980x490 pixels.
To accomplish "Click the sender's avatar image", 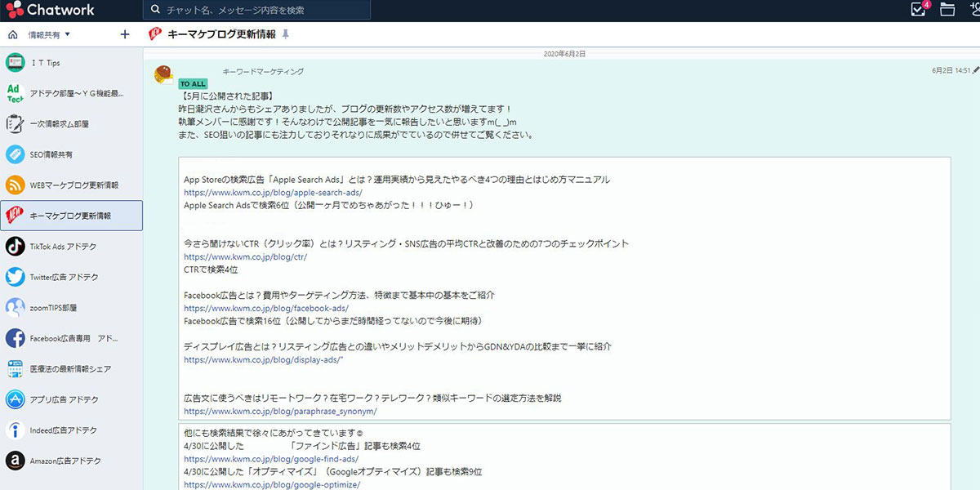I will tap(164, 75).
